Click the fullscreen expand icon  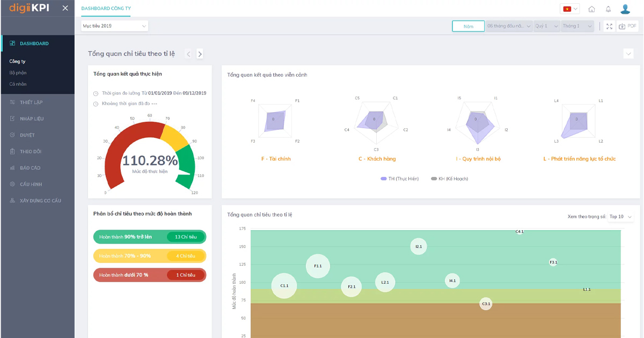(x=609, y=26)
